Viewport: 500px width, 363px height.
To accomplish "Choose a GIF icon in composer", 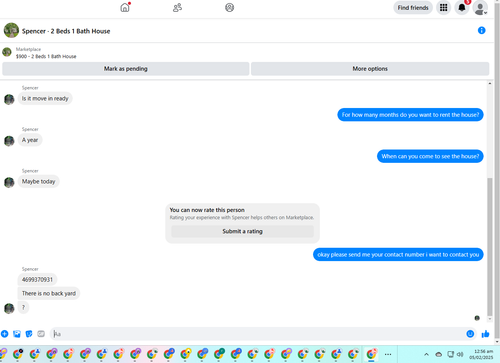I will (41, 334).
